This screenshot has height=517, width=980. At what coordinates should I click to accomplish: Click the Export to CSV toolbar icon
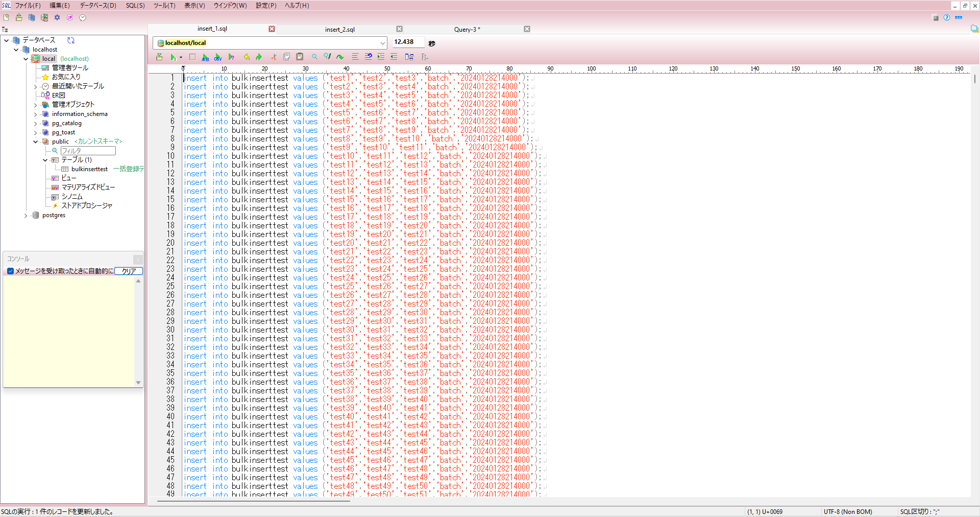(218, 57)
